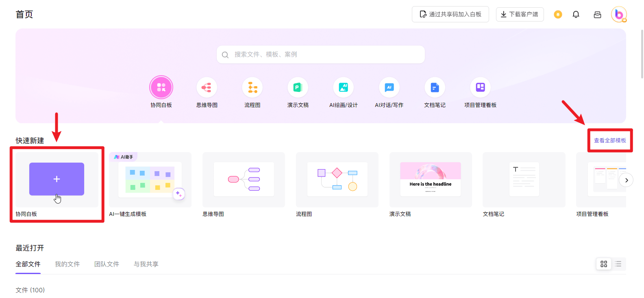Switch to list view layout
Image resolution: width=644 pixels, height=298 pixels.
tap(618, 264)
